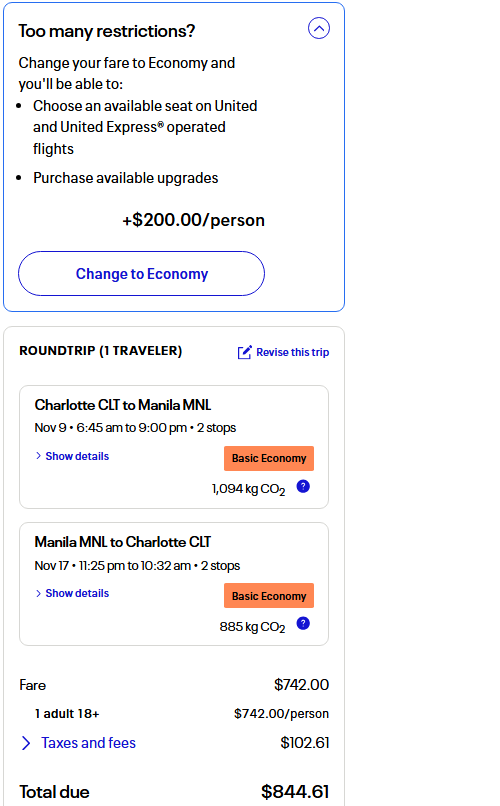Collapse the Too many restrictions panel
The height and width of the screenshot is (806, 500).
pyautogui.click(x=319, y=28)
